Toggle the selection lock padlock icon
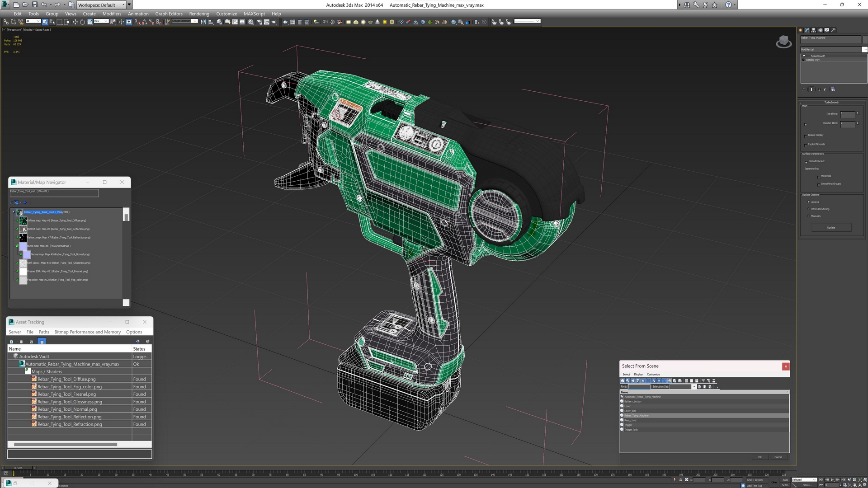The image size is (868, 488). pyautogui.click(x=680, y=480)
